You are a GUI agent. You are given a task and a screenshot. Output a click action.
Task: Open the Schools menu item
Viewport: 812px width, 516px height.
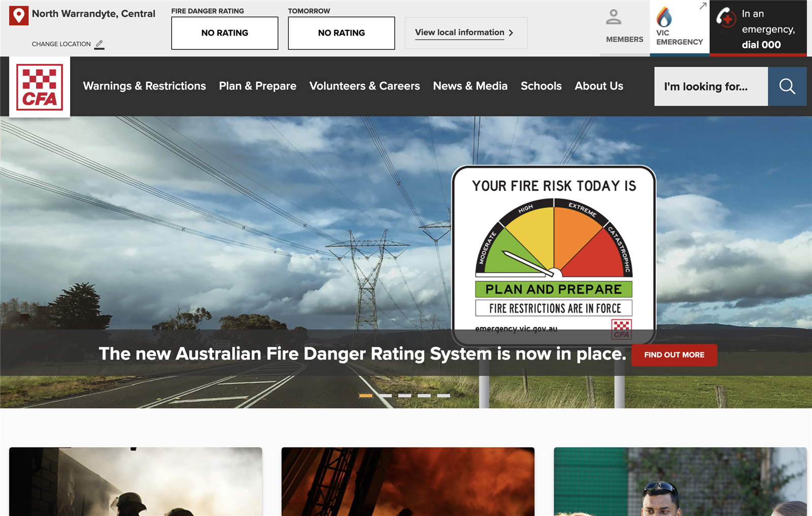click(541, 86)
